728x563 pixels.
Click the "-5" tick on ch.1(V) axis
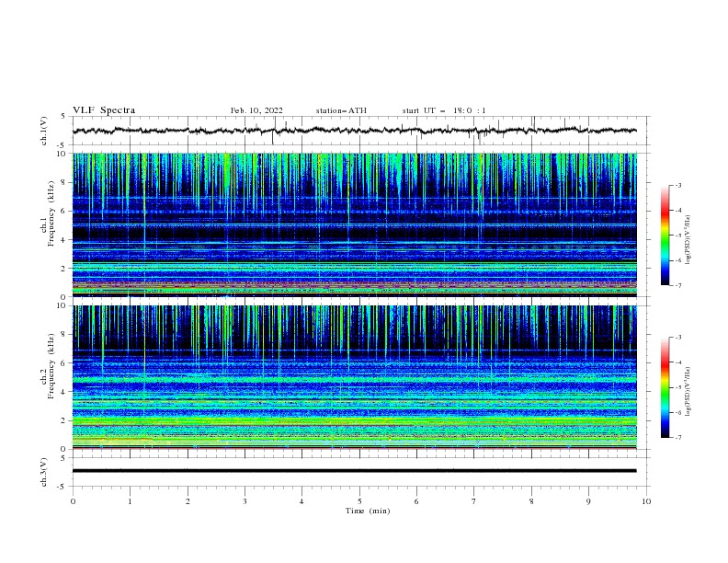pyautogui.click(x=63, y=145)
